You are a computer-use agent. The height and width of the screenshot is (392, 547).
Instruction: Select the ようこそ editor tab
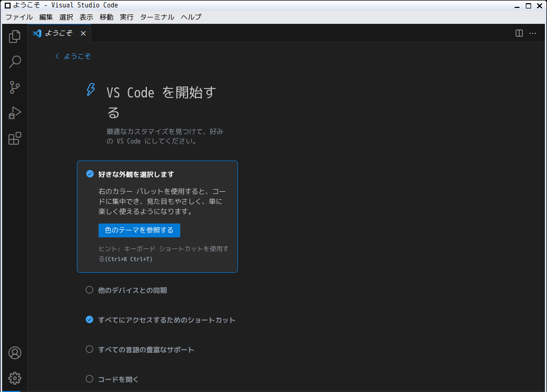[59, 33]
